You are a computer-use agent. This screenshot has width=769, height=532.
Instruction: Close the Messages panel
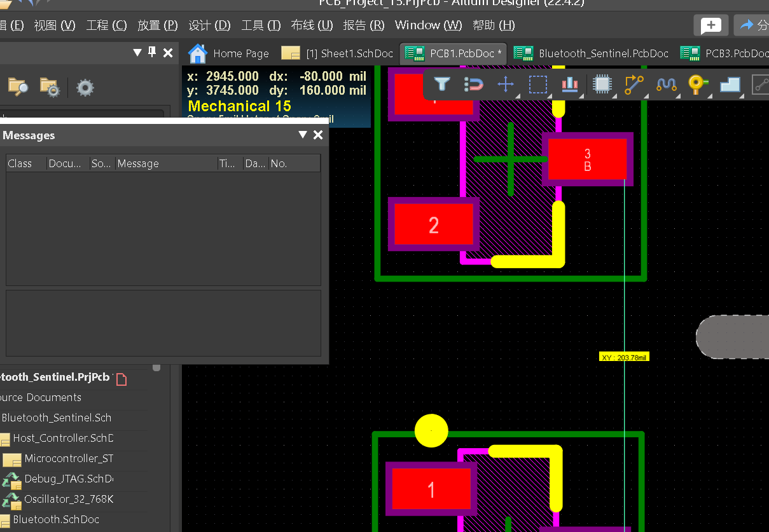click(318, 135)
